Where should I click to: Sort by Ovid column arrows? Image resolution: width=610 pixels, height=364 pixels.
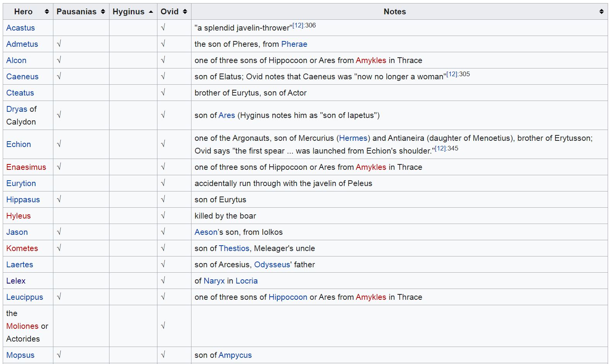coord(185,12)
